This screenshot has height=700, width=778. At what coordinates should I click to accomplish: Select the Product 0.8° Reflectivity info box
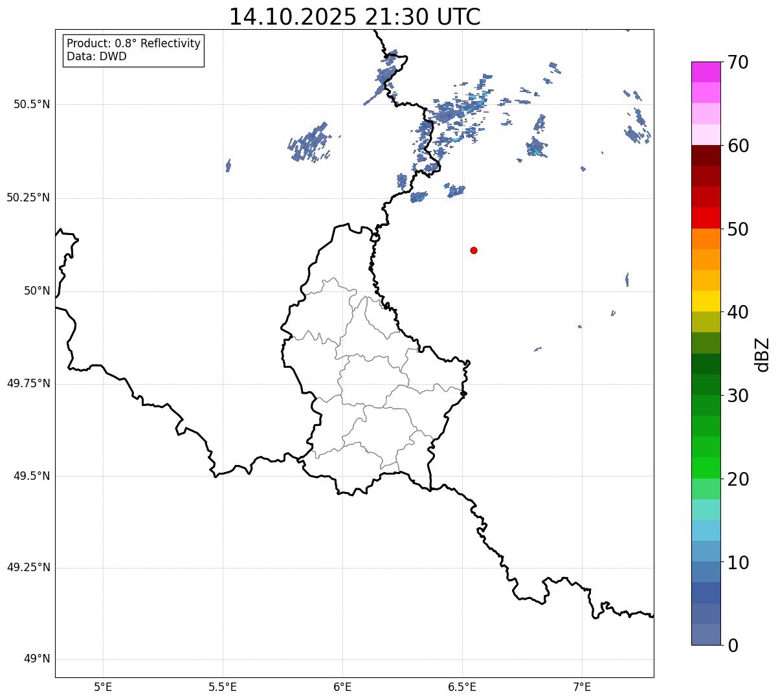pos(134,50)
